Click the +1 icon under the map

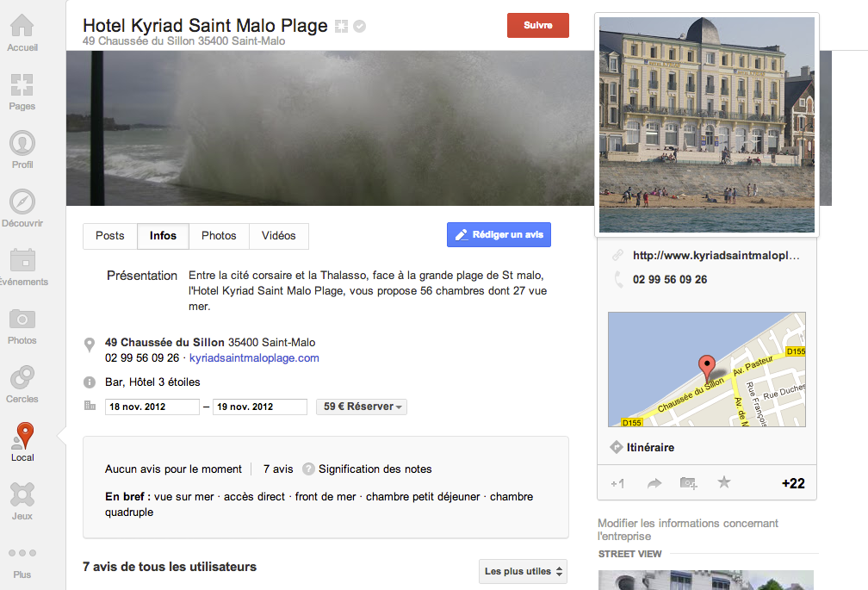(x=617, y=484)
